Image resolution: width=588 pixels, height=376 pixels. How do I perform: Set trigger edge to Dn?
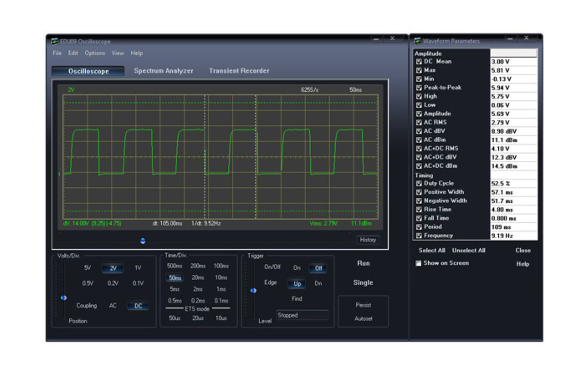[x=318, y=283]
